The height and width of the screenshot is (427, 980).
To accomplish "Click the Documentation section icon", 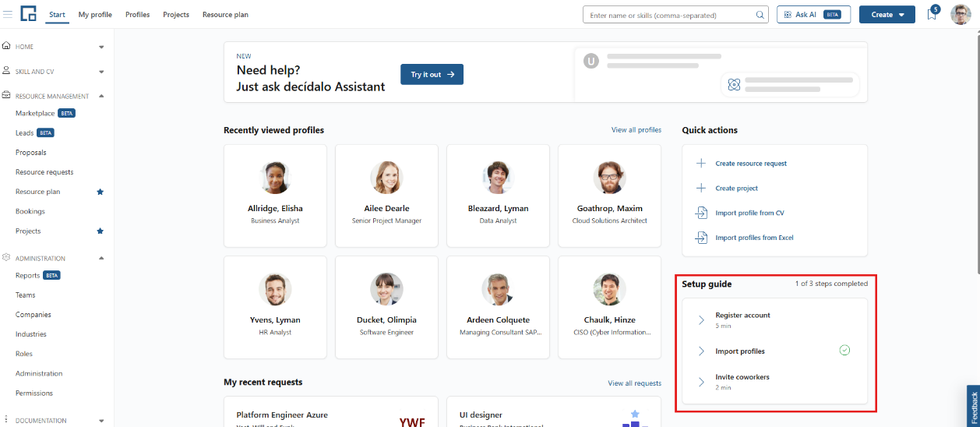I will pos(7,420).
